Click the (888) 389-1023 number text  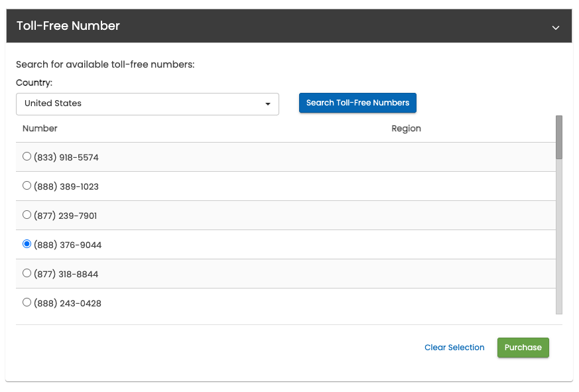click(x=66, y=186)
